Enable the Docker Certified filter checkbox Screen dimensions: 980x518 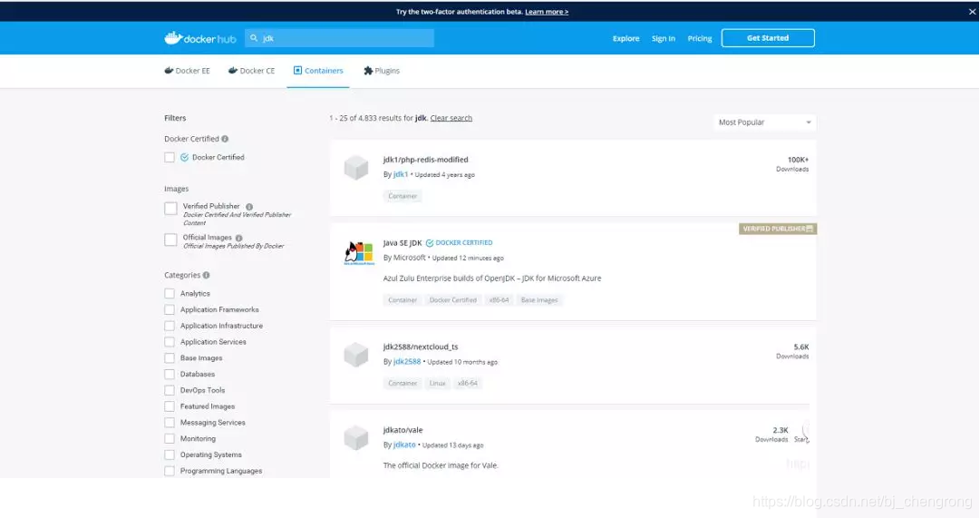coord(170,158)
